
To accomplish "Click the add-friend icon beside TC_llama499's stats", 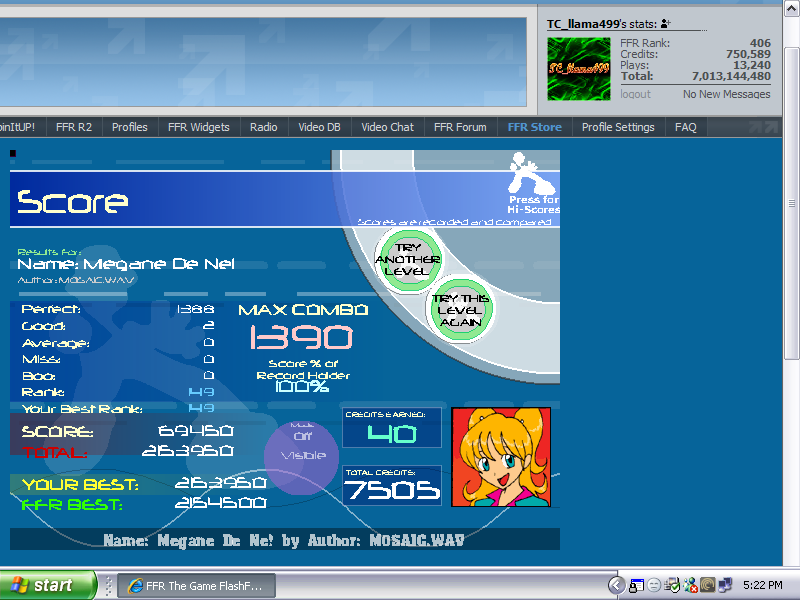I will click(666, 23).
